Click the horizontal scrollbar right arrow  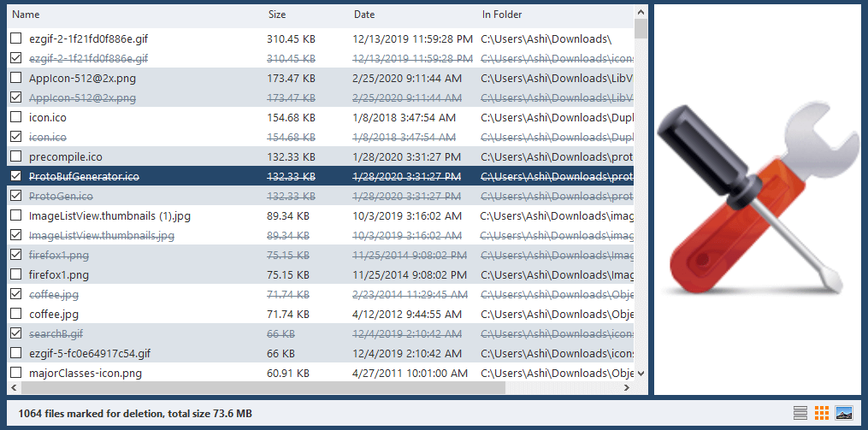click(x=627, y=387)
